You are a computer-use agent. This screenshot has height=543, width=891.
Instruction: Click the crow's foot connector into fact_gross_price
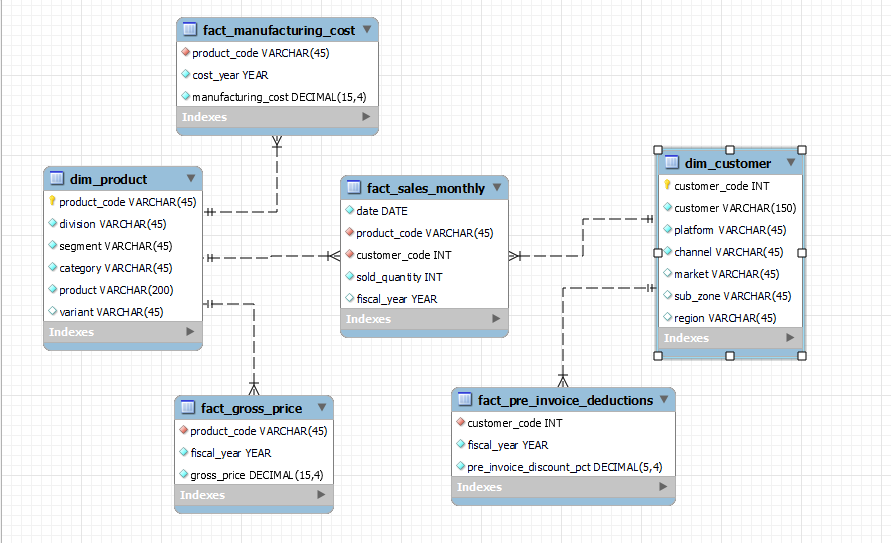tap(254, 388)
